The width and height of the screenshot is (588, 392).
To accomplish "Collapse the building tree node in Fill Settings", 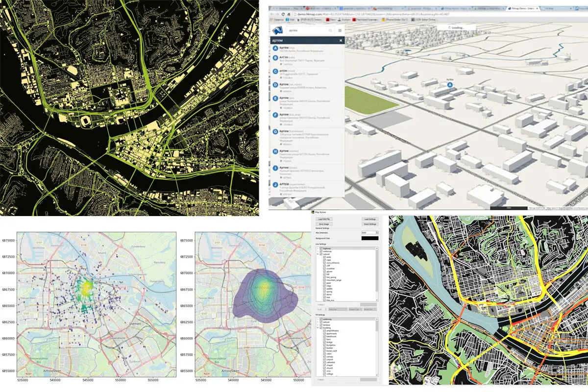I will coord(318,328).
